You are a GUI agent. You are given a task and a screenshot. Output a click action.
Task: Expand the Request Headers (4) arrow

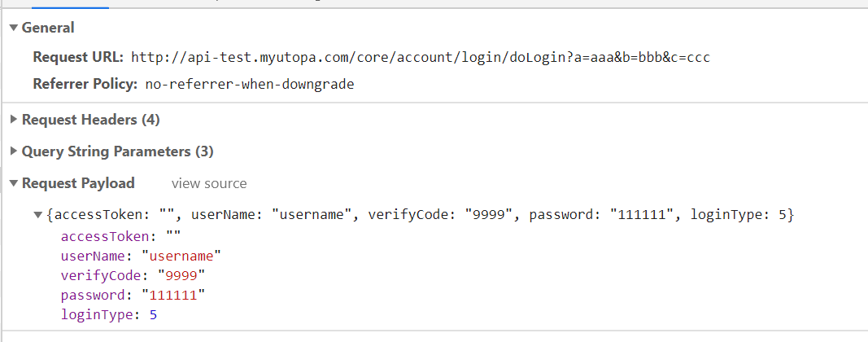[14, 119]
